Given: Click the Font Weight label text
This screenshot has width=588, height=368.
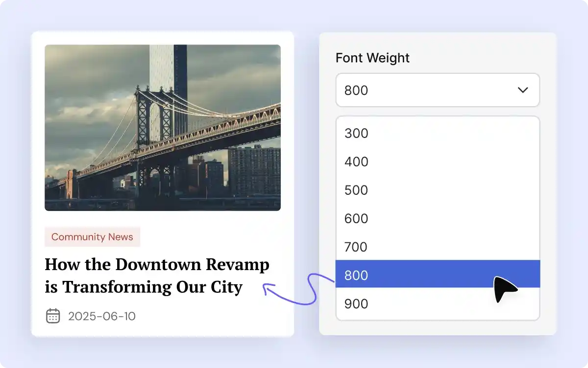Looking at the screenshot, I should click(372, 58).
